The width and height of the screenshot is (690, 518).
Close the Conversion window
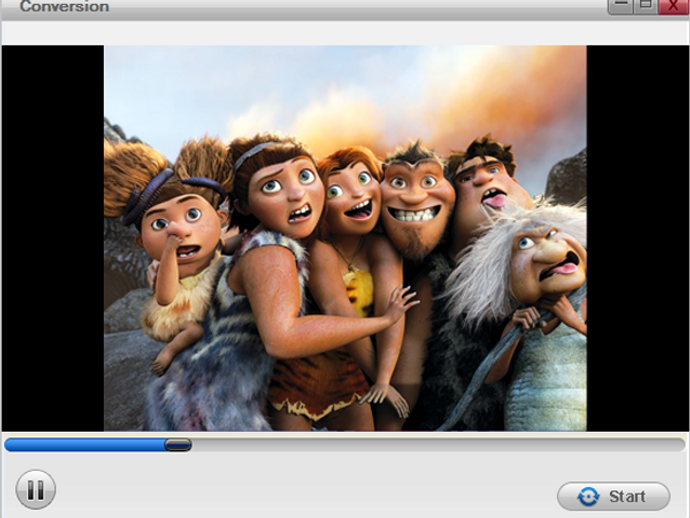tap(673, 6)
